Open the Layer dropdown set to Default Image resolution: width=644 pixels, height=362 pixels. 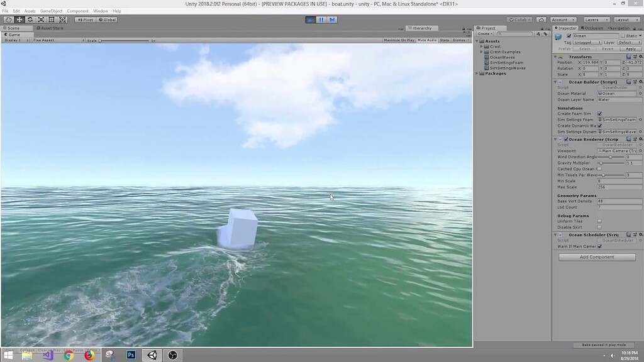point(629,42)
